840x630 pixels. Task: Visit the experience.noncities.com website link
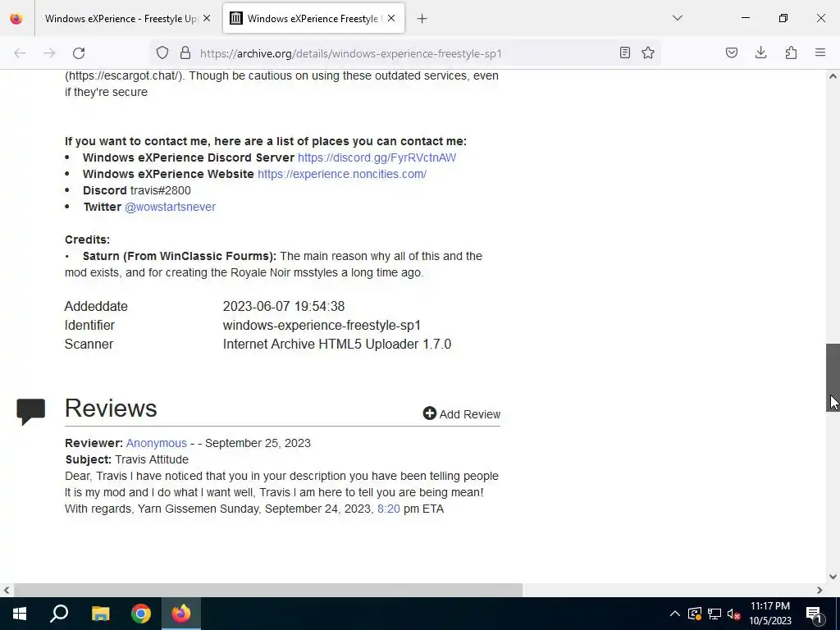tap(342, 174)
